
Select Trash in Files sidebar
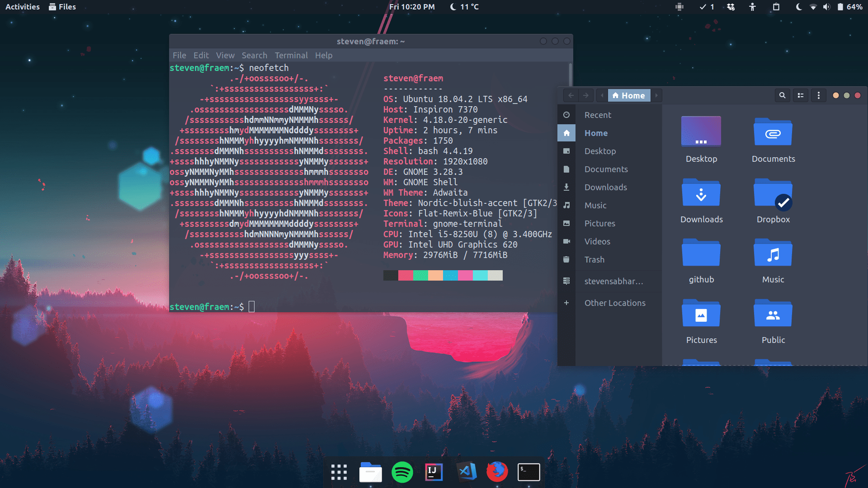click(x=594, y=259)
